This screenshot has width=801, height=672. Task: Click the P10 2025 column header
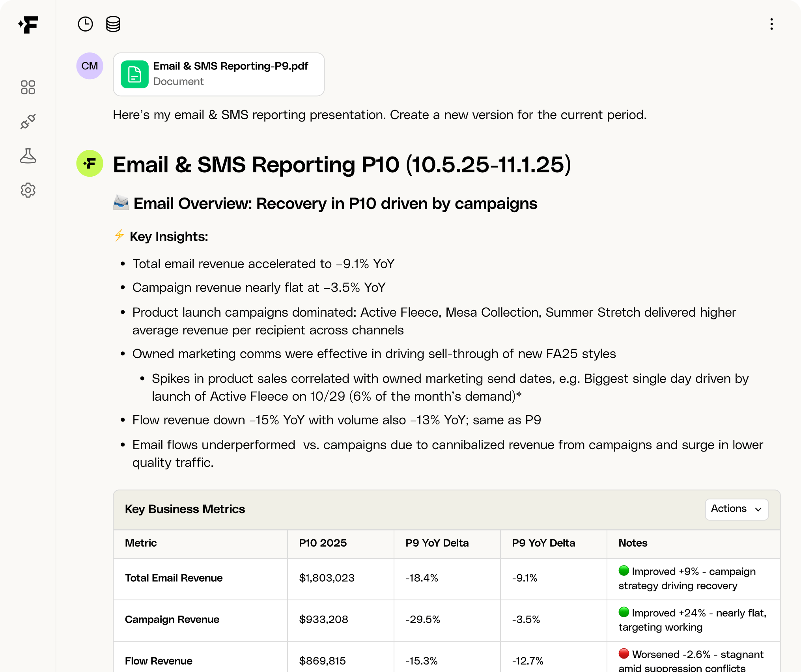(323, 543)
